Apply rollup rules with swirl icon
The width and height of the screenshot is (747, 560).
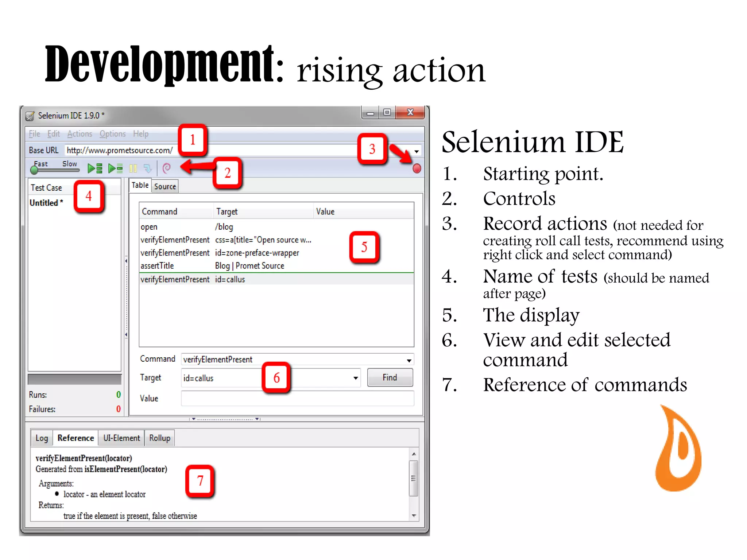[166, 168]
